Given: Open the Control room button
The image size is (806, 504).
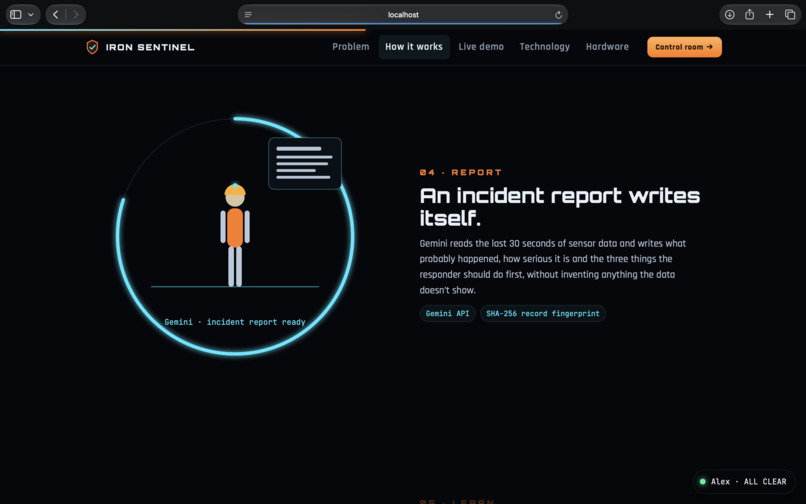Looking at the screenshot, I should pyautogui.click(x=684, y=47).
